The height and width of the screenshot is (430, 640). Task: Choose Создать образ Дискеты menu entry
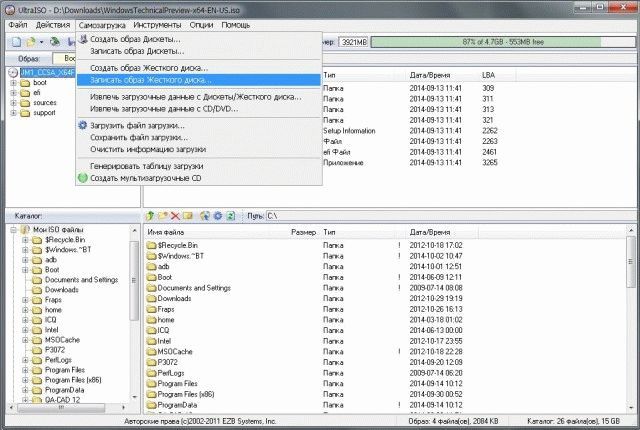tap(199, 39)
